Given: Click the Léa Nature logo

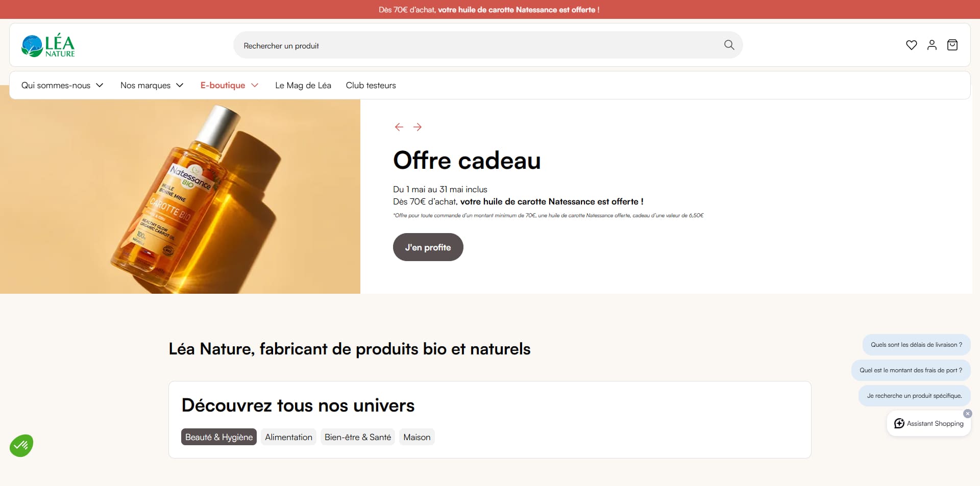Looking at the screenshot, I should pos(48,45).
